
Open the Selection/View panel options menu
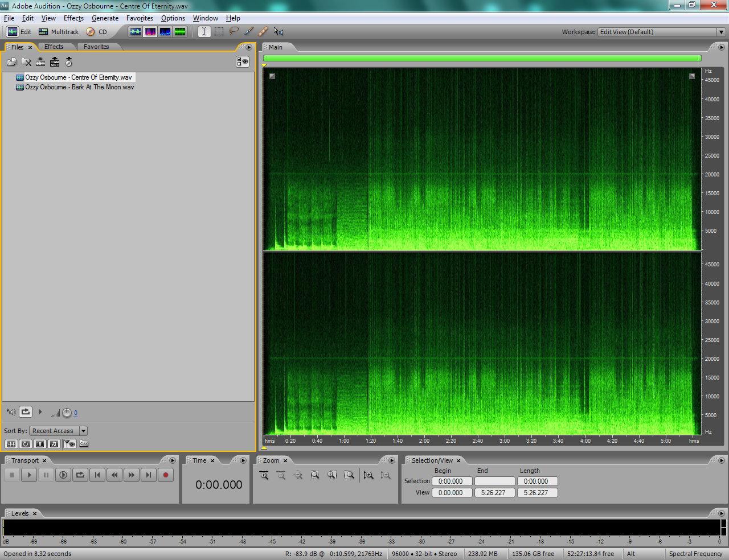coord(722,460)
